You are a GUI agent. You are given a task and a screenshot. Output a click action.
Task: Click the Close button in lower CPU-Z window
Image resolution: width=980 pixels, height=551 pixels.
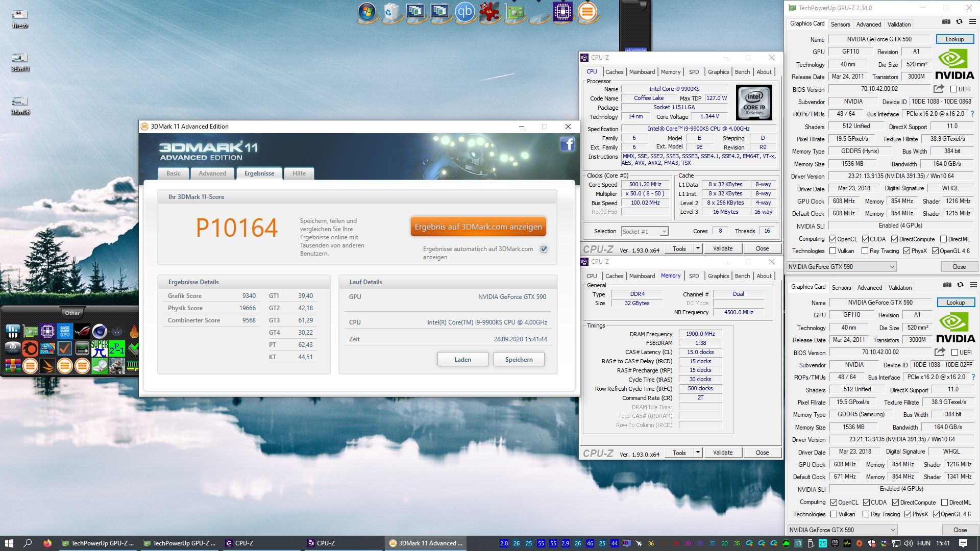pos(762,453)
